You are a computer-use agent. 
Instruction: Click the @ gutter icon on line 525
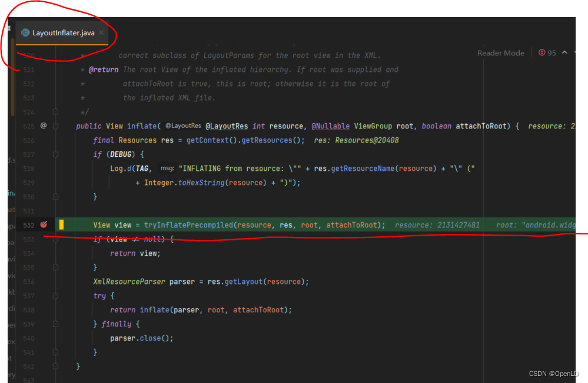tap(43, 126)
